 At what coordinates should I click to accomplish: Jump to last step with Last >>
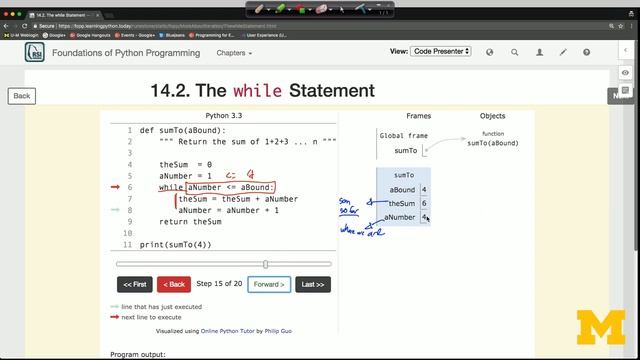[x=313, y=284]
